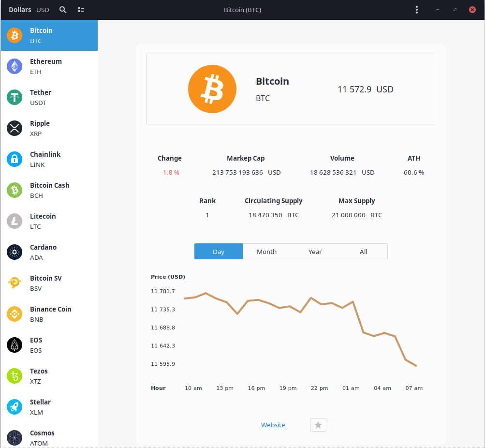This screenshot has height=448, width=485.
Task: Select Bitcoin Cash in the coin list
Action: 49,190
